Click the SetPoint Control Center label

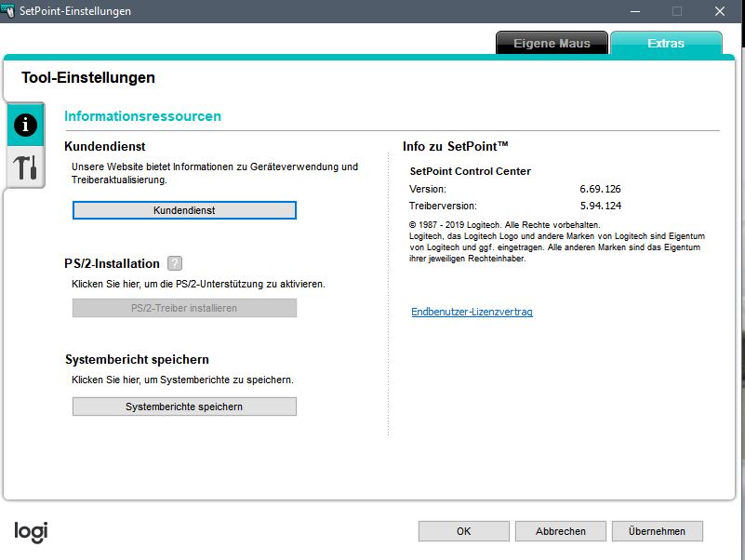point(471,171)
